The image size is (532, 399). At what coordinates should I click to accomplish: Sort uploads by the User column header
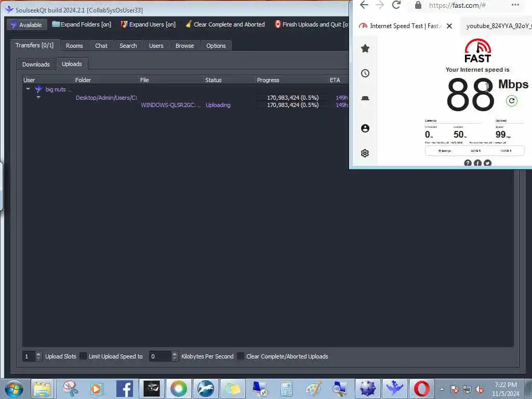coord(48,80)
